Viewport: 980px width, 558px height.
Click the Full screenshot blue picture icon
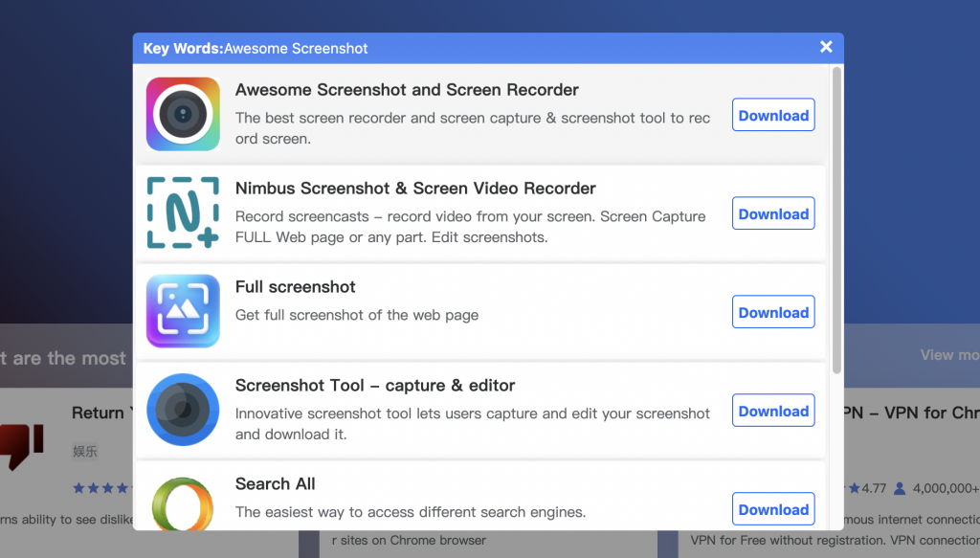(182, 311)
